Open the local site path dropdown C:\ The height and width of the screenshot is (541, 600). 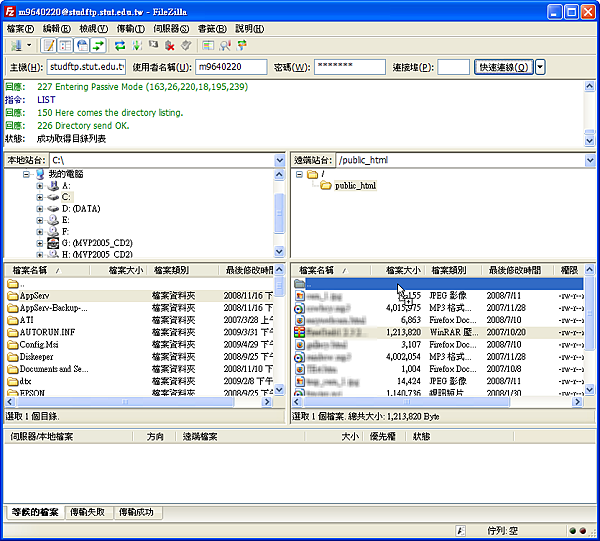(280, 160)
